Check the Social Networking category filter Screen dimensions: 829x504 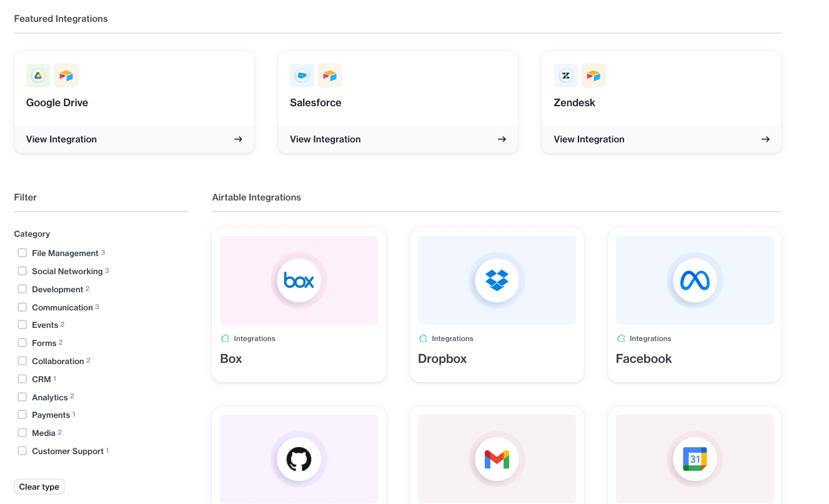pyautogui.click(x=22, y=271)
